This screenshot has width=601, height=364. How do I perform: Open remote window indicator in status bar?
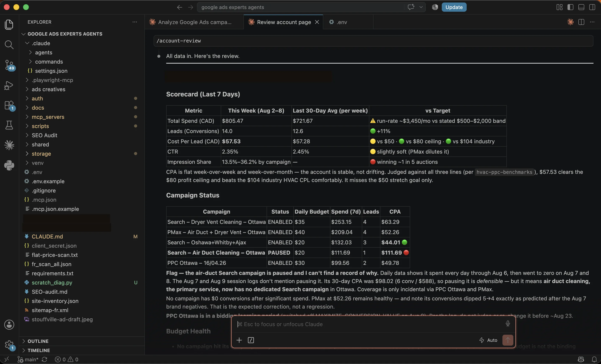click(6, 359)
